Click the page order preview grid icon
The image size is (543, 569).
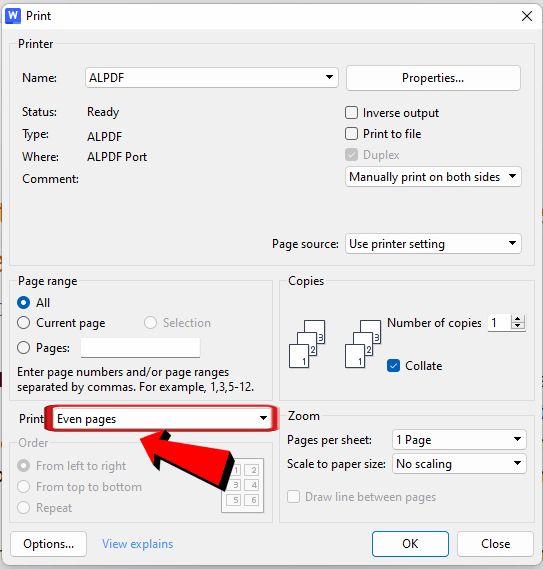point(242,485)
